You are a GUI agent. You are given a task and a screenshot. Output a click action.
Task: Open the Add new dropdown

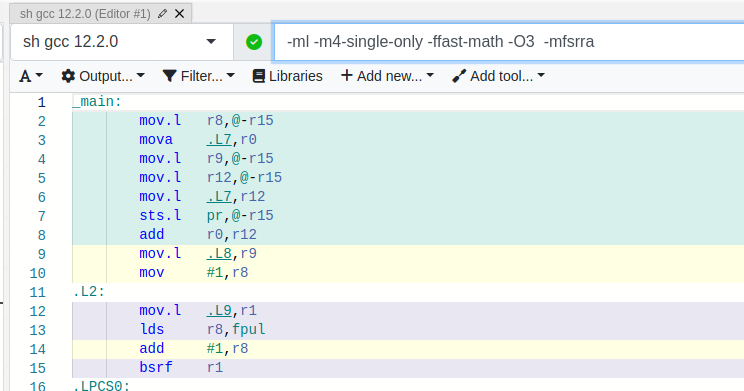(387, 76)
